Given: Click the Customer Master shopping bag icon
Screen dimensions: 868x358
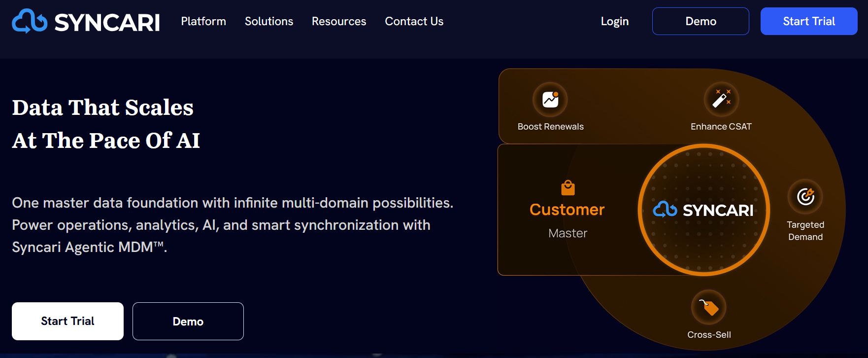Looking at the screenshot, I should [568, 188].
